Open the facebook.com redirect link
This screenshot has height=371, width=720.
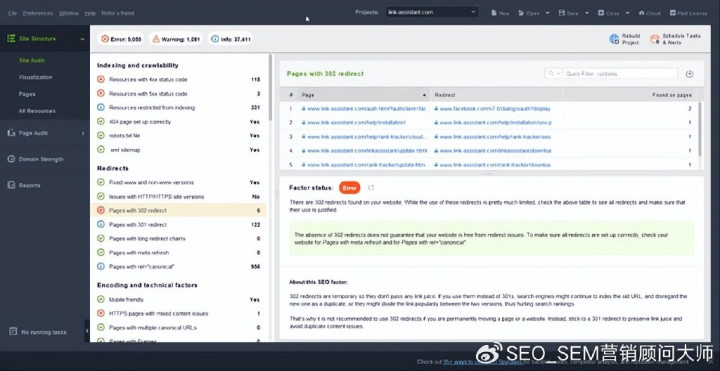click(495, 109)
